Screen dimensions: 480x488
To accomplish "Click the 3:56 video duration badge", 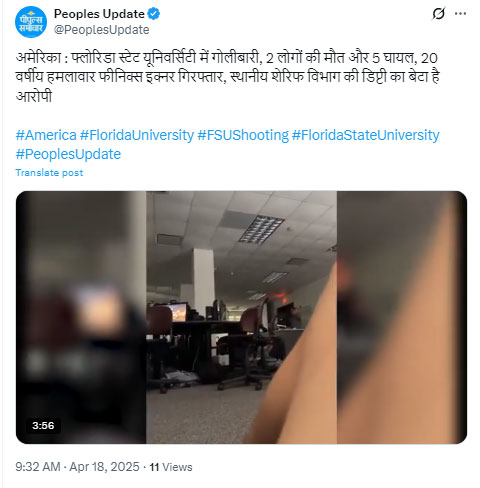I will pos(43,425).
